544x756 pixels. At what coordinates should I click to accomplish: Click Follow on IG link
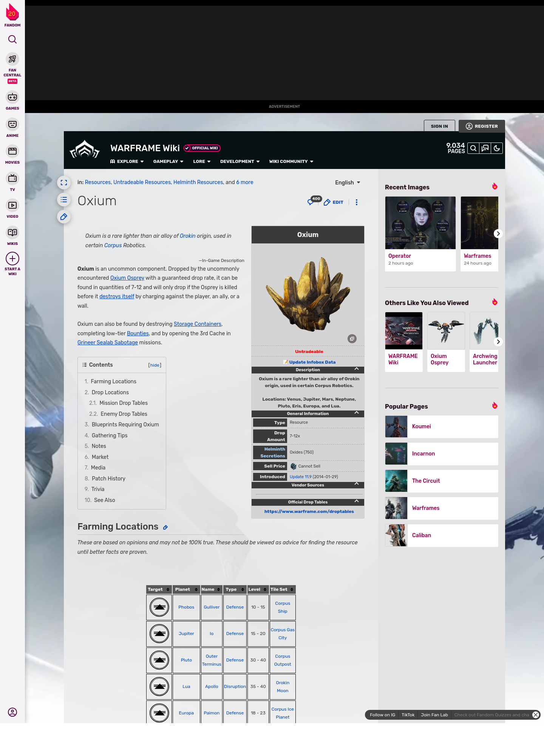(x=382, y=715)
